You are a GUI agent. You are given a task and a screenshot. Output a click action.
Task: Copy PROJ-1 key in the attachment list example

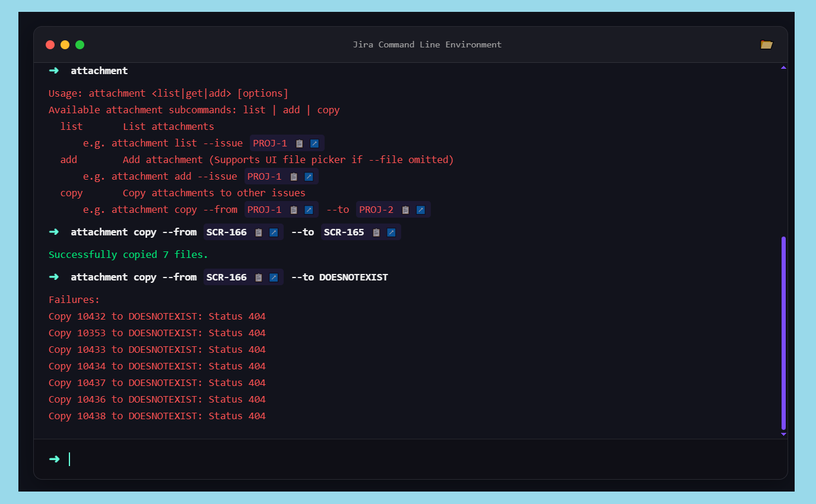click(x=300, y=143)
